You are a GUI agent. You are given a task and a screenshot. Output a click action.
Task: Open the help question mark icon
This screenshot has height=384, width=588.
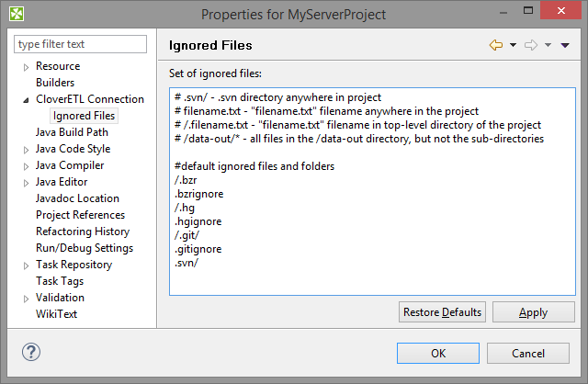coord(31,352)
